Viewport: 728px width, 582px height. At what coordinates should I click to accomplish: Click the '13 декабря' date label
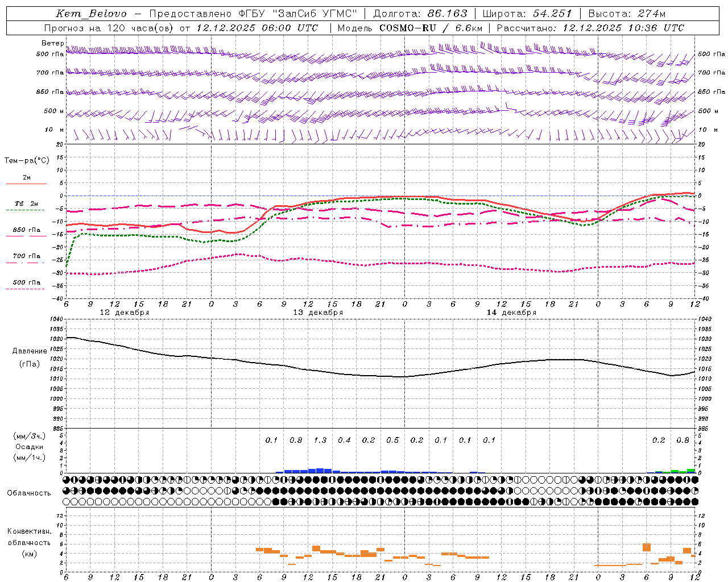coord(318,313)
